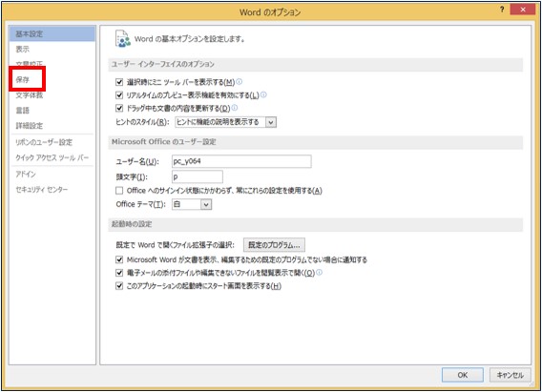This screenshot has width=542, height=392.
Task: Click info icon beside リアルタイムのプレビュー option
Action: tap(263, 94)
